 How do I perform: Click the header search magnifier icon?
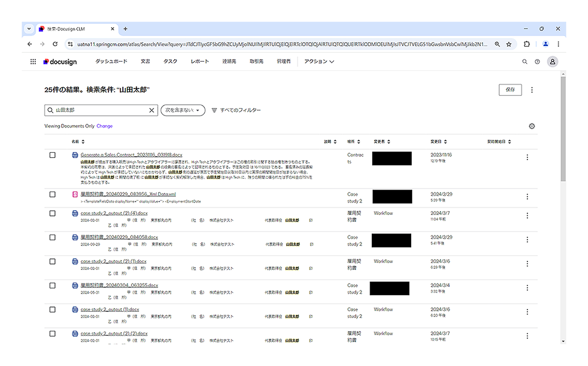[x=525, y=62]
